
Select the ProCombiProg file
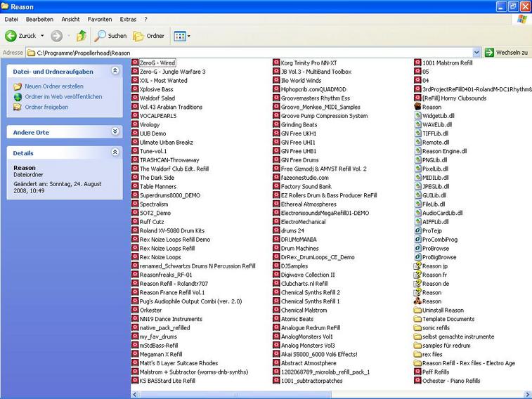pyautogui.click(x=439, y=240)
